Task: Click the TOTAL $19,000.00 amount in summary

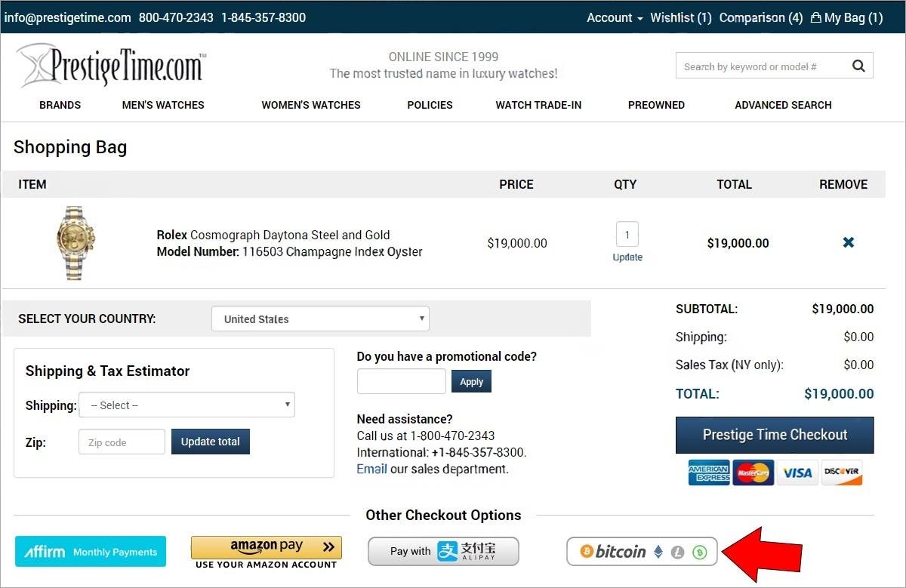Action: pos(839,393)
